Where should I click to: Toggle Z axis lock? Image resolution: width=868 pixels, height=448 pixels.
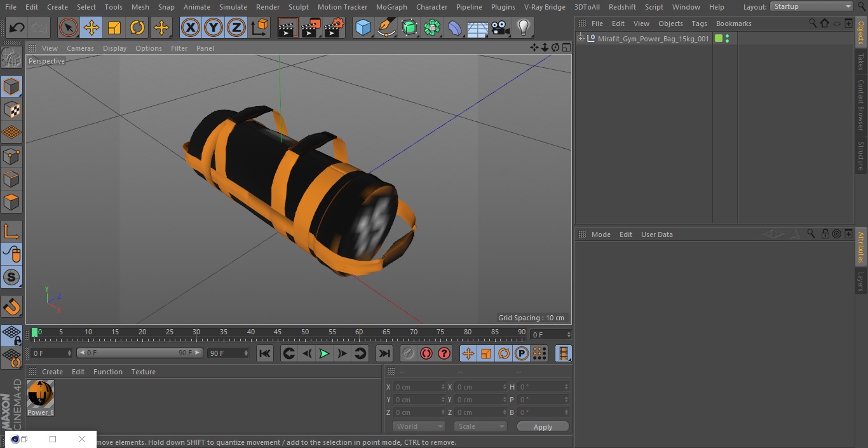pyautogui.click(x=236, y=28)
